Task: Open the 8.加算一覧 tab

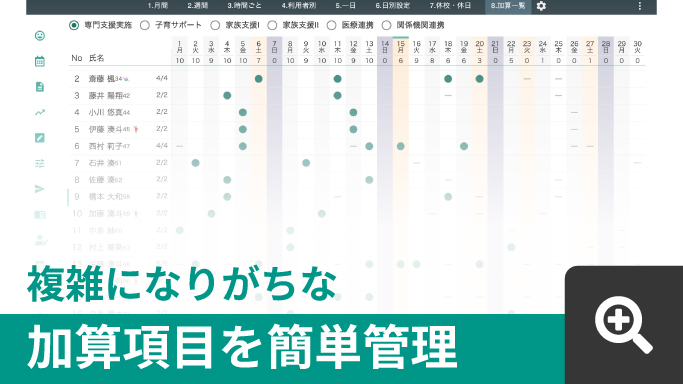Action: (508, 6)
